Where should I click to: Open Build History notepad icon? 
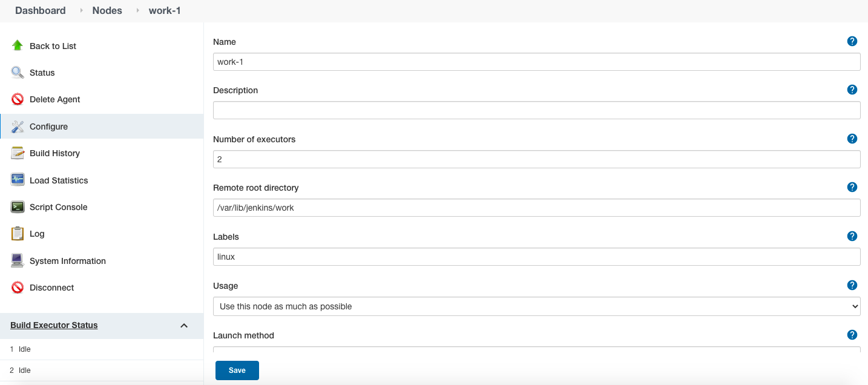click(18, 153)
